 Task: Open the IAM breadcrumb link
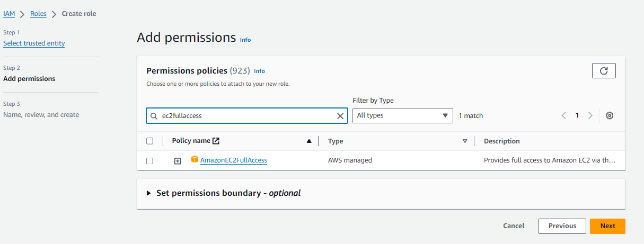pos(9,13)
